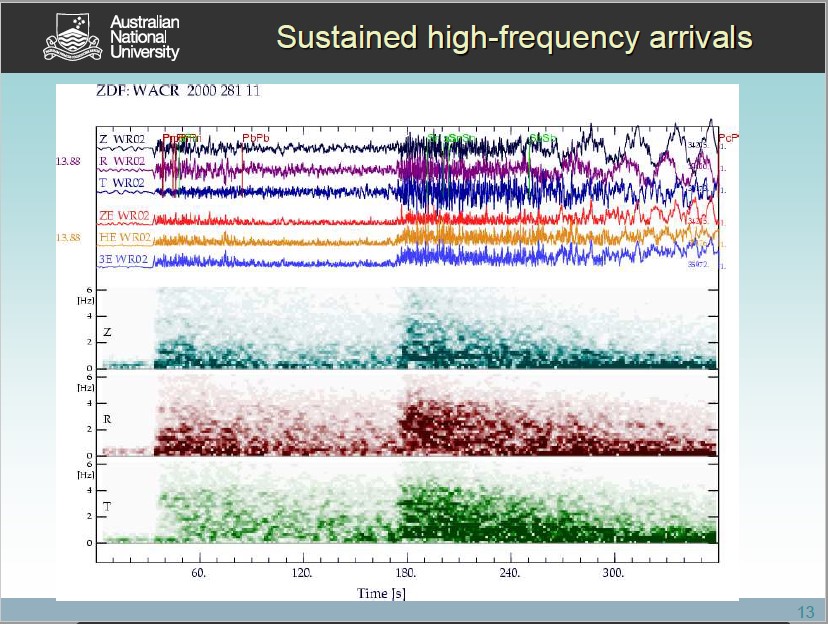Click the red ZE WR02 trace label
The image size is (828, 624).
click(x=124, y=216)
